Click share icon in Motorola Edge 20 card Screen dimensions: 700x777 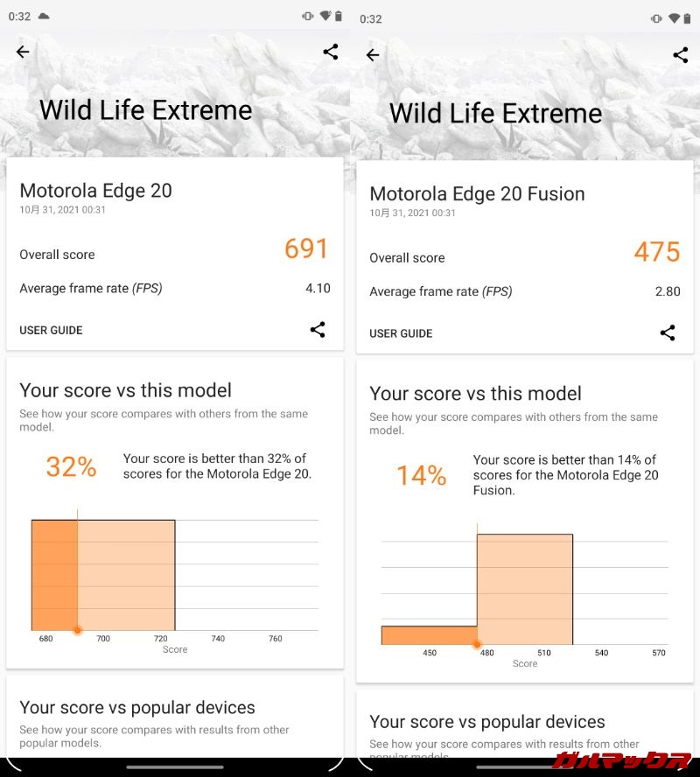point(318,330)
